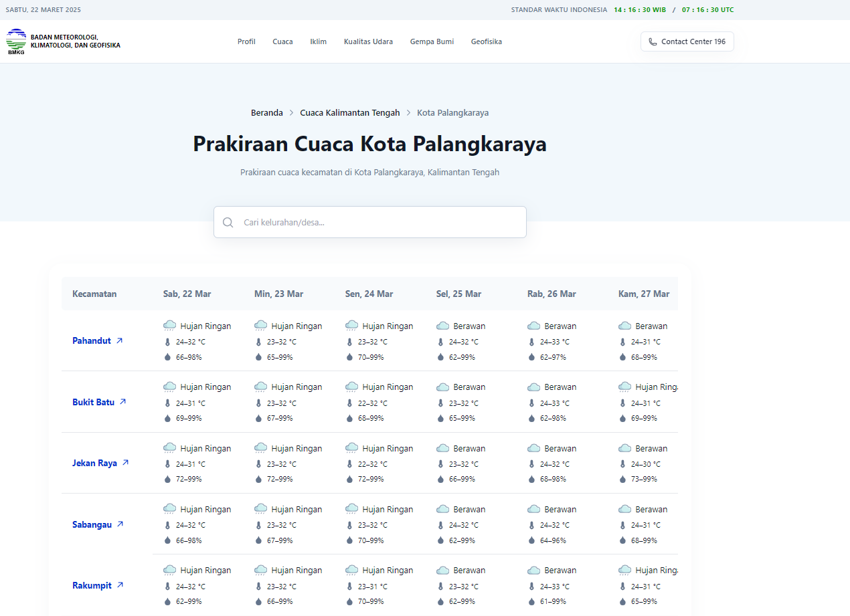Open the Profil menu
The width and height of the screenshot is (850, 616).
coord(246,41)
